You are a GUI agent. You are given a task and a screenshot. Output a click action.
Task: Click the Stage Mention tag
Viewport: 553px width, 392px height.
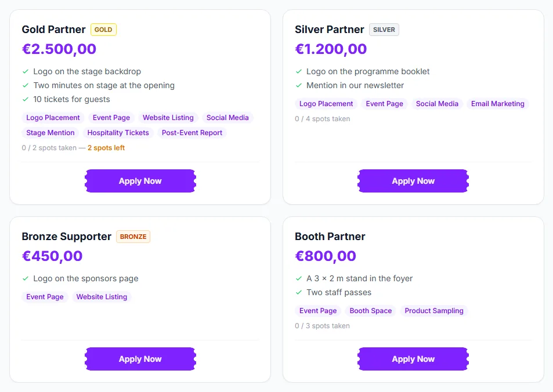tap(50, 133)
